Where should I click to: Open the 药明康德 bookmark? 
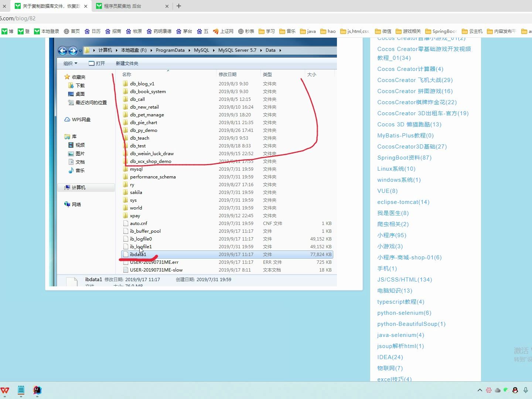pyautogui.click(x=159, y=31)
